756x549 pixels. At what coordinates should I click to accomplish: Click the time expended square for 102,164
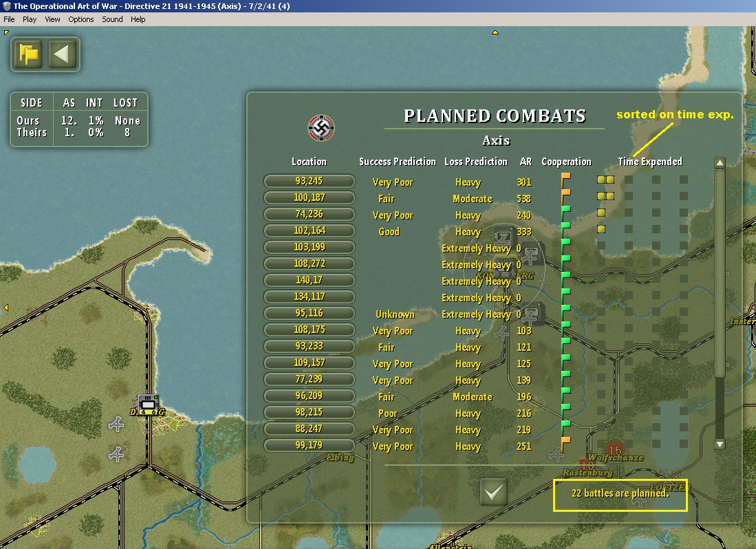click(x=601, y=229)
